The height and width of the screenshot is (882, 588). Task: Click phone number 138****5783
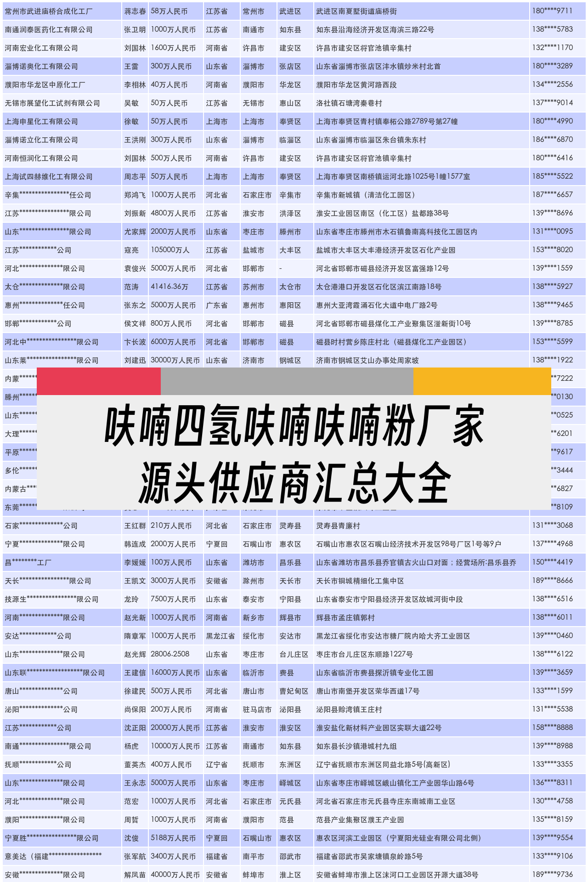[553, 29]
